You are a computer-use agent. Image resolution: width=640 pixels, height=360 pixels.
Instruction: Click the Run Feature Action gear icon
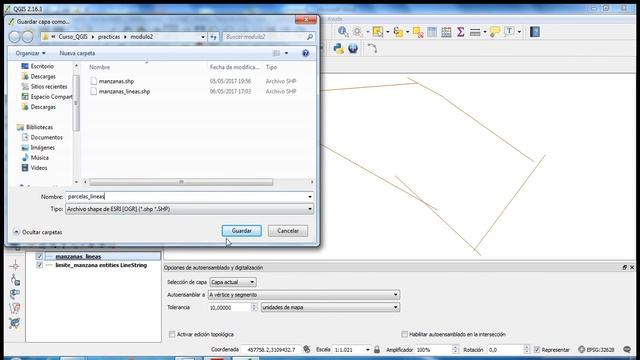[358, 32]
